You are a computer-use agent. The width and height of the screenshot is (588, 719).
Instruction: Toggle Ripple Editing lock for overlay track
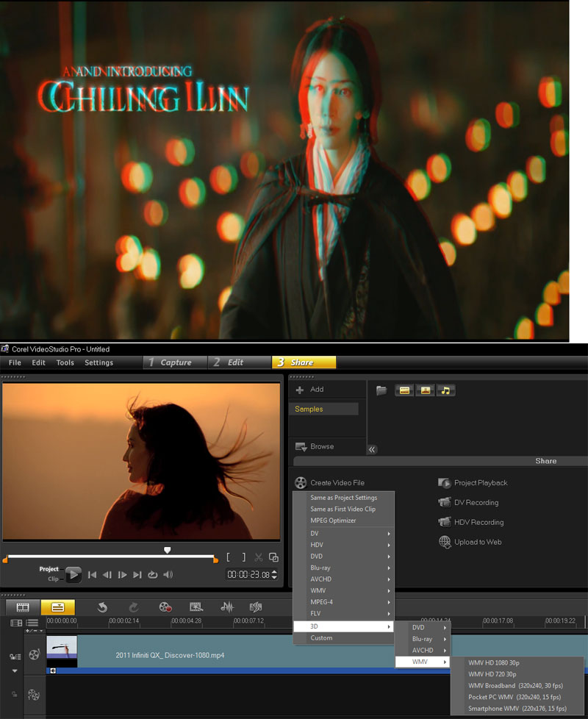pyautogui.click(x=15, y=694)
